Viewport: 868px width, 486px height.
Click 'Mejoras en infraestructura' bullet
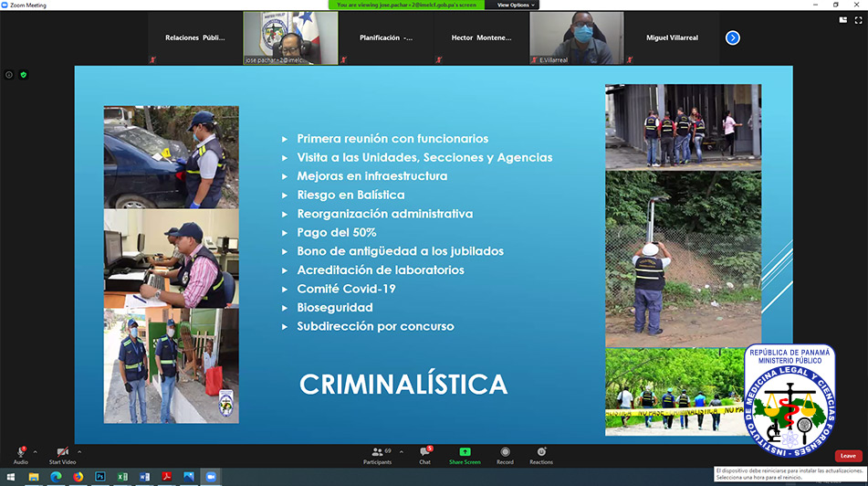372,176
